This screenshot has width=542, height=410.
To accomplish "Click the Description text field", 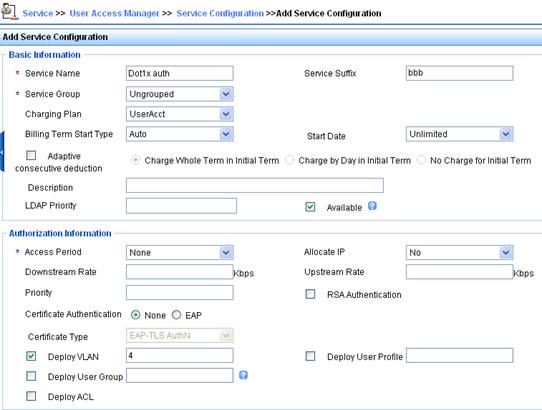I will coord(255,185).
